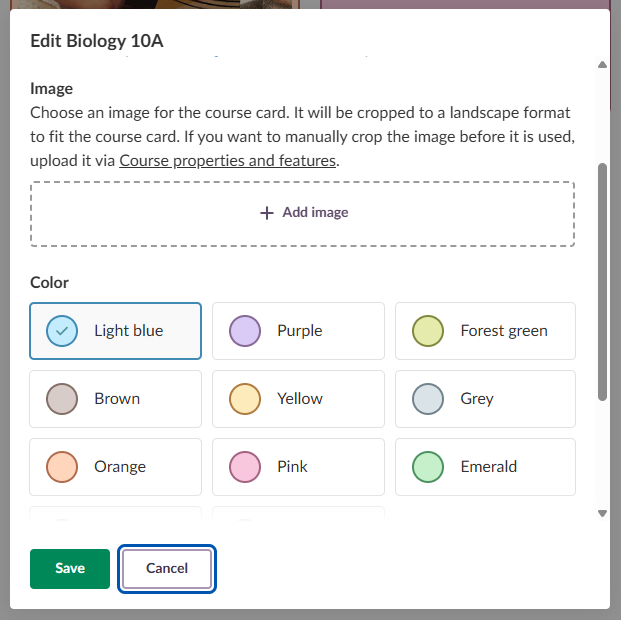Image resolution: width=621 pixels, height=620 pixels.
Task: Cancel editing the Biology 10A course
Action: [x=167, y=568]
